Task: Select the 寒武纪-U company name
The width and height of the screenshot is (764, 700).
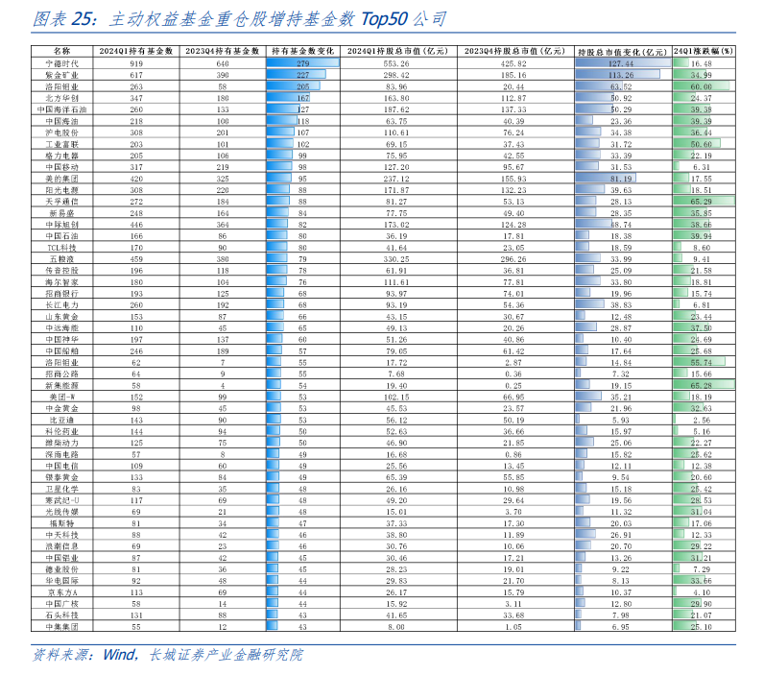Action: [62, 500]
